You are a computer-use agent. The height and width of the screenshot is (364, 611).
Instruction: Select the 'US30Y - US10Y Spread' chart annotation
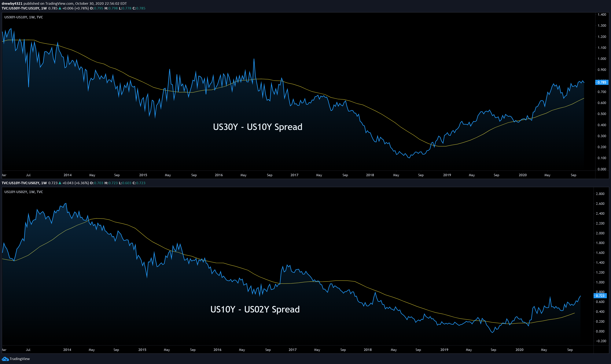pyautogui.click(x=258, y=127)
